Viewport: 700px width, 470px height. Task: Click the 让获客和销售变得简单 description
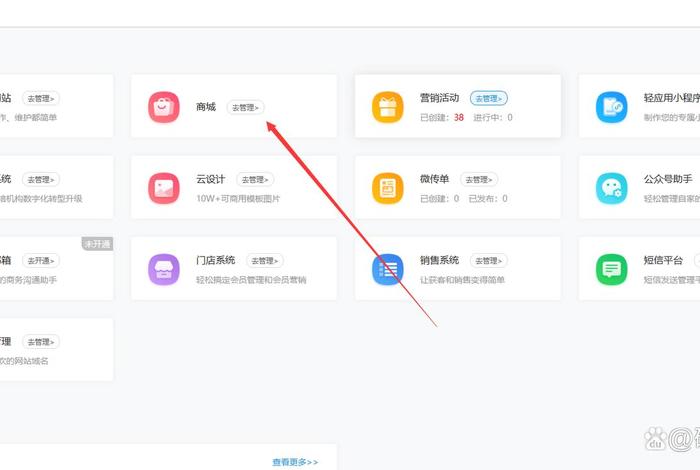click(462, 280)
